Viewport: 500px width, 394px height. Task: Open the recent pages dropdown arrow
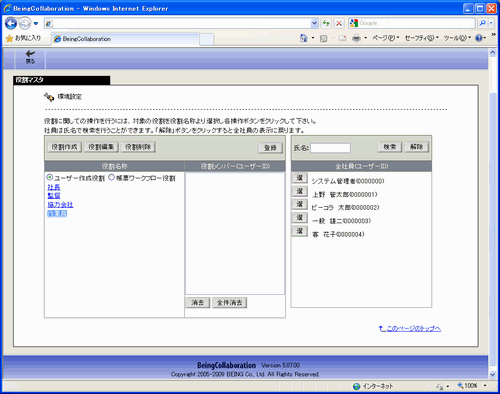pos(36,24)
